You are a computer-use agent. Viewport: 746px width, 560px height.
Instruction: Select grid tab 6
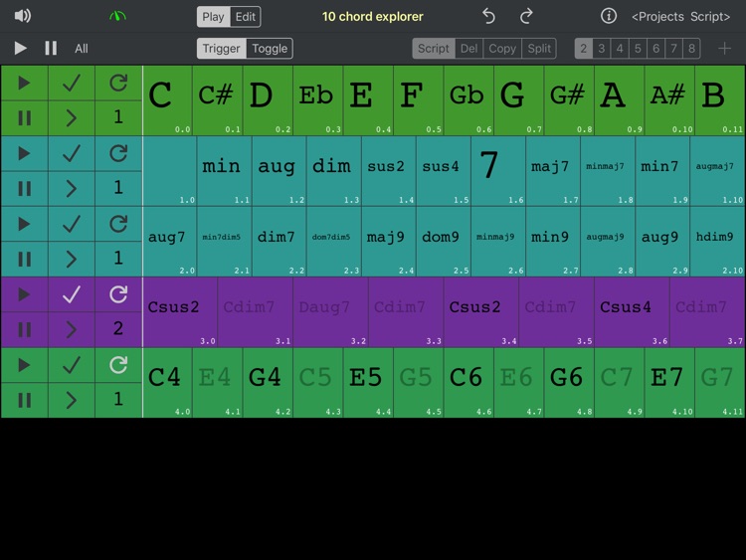tap(655, 48)
